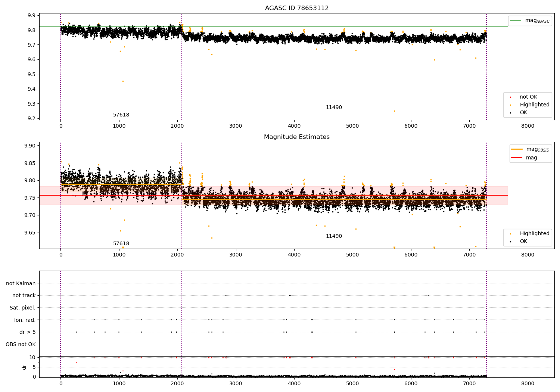Screen dimensions: 560x392
Task: Click the '5' tick on the dr axis
Action: tap(34, 367)
